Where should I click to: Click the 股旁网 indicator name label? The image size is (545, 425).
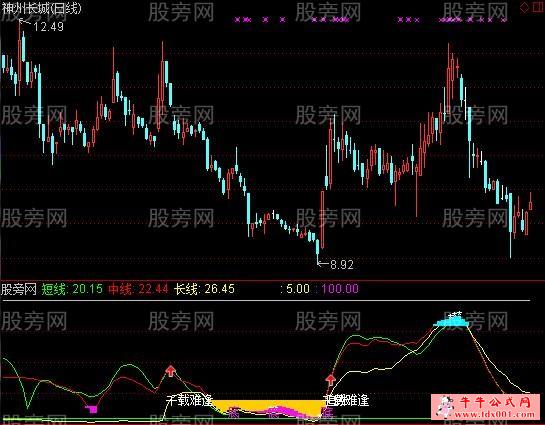click(x=19, y=289)
